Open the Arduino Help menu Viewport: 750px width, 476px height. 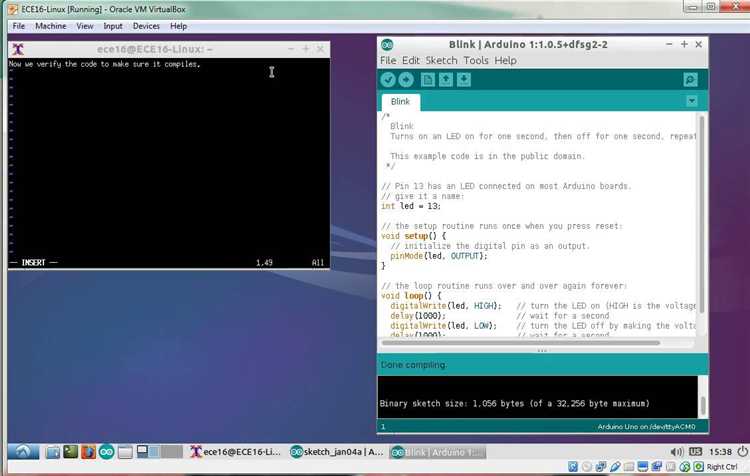[x=505, y=60]
